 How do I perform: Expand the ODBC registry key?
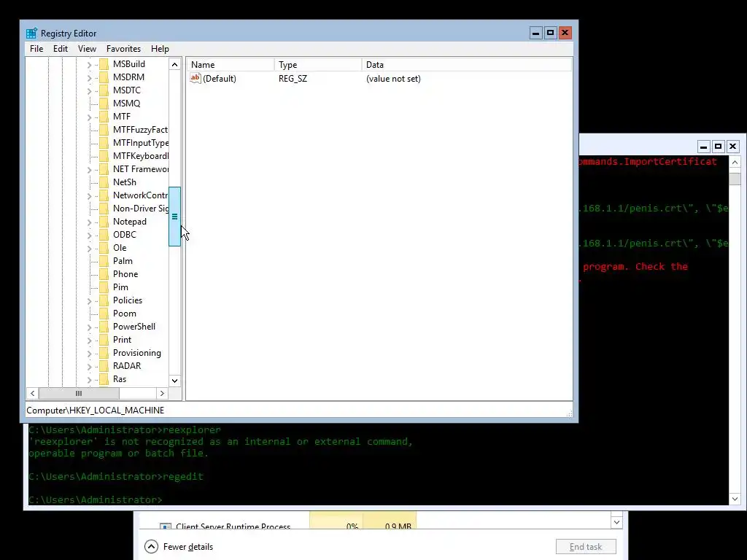[x=89, y=236]
